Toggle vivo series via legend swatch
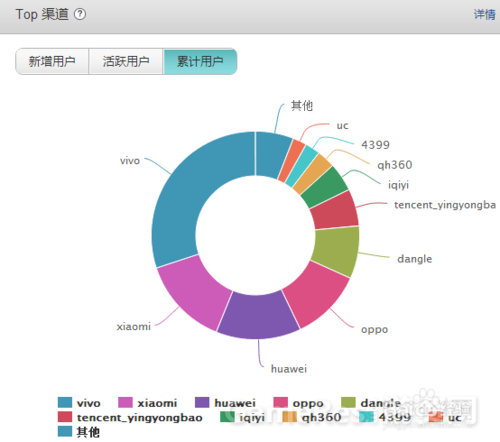The image size is (500, 442). (x=65, y=402)
